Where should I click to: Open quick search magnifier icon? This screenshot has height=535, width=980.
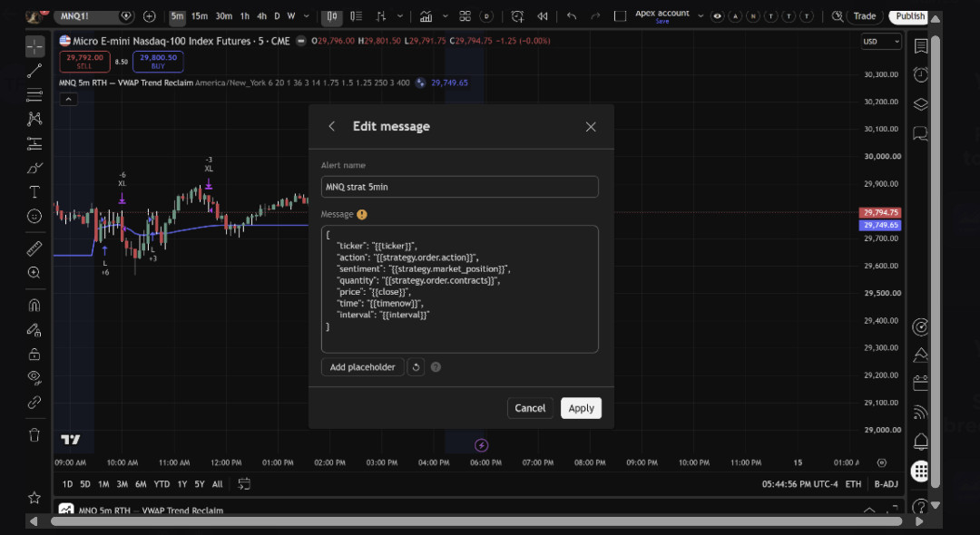tap(837, 16)
